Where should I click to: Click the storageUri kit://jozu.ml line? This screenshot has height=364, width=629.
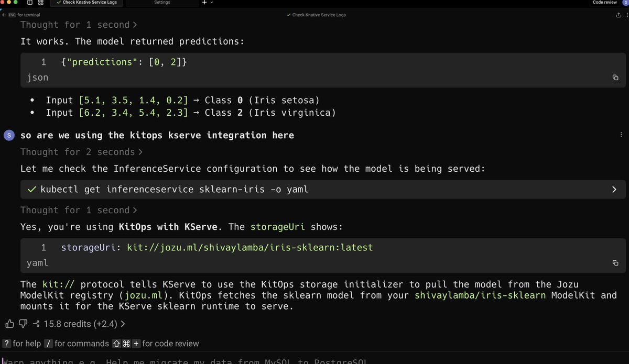point(217,247)
